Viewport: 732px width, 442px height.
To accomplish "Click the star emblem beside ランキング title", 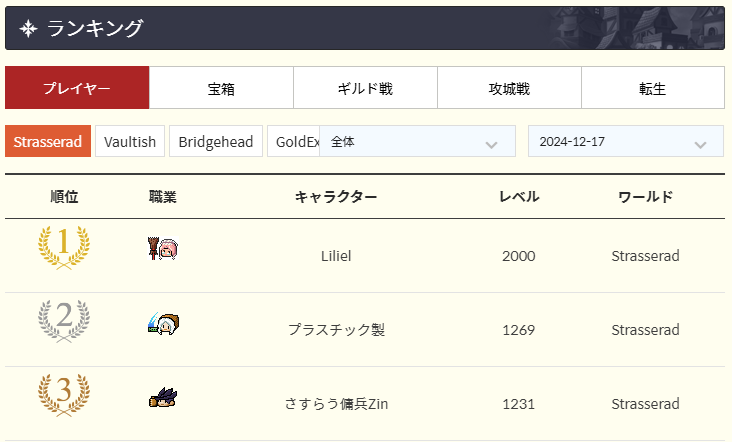I will pyautogui.click(x=28, y=29).
